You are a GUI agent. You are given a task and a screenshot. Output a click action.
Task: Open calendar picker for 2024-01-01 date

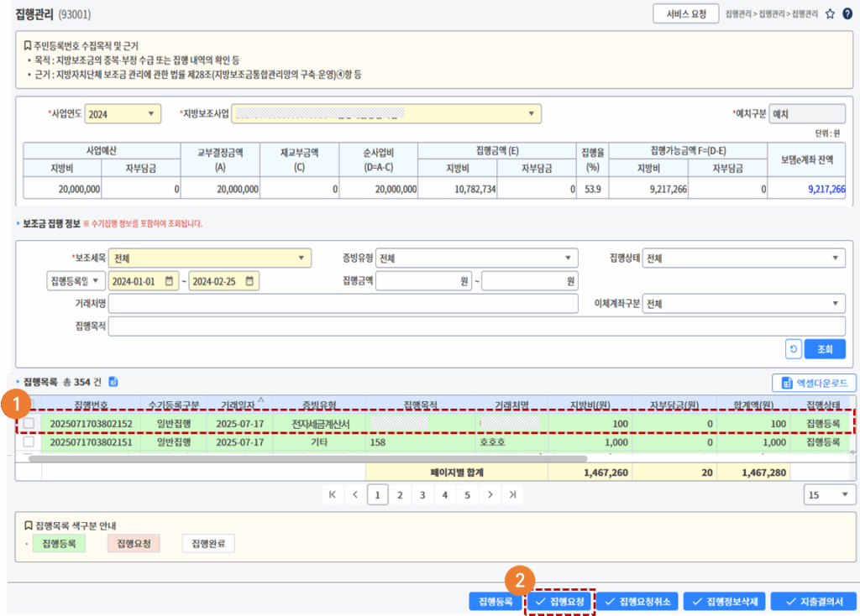[169, 281]
